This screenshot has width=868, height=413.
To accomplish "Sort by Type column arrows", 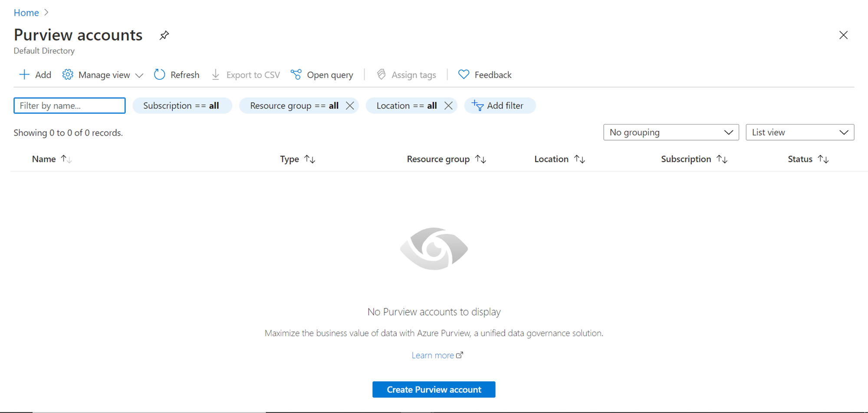I will tap(309, 159).
